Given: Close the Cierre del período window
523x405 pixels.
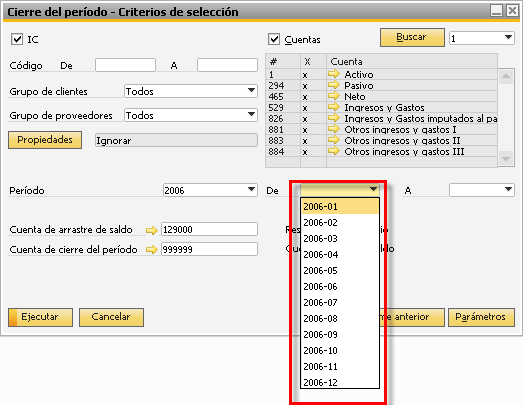Looking at the screenshot, I should (512, 11).
